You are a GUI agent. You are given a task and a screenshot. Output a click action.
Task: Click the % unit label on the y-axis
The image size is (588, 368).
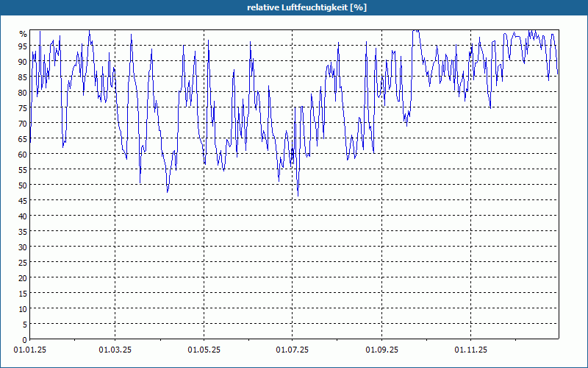(x=24, y=34)
